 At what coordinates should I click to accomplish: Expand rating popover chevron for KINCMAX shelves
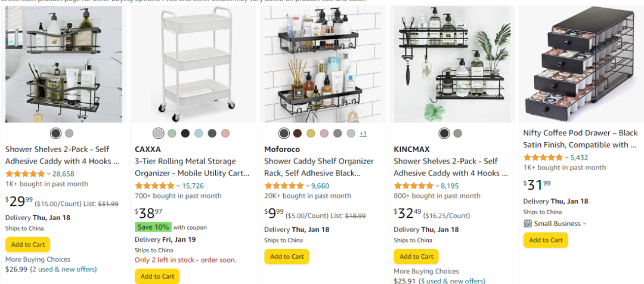click(437, 186)
